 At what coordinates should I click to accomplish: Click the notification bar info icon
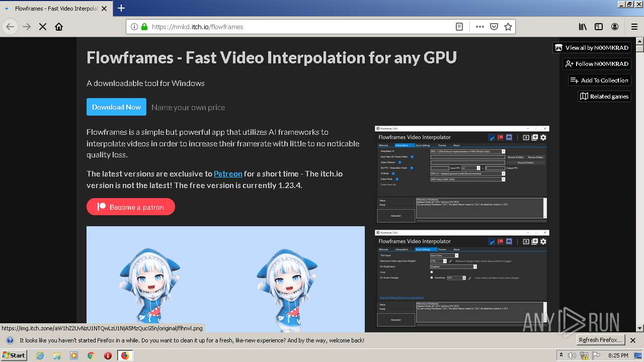coord(10,340)
